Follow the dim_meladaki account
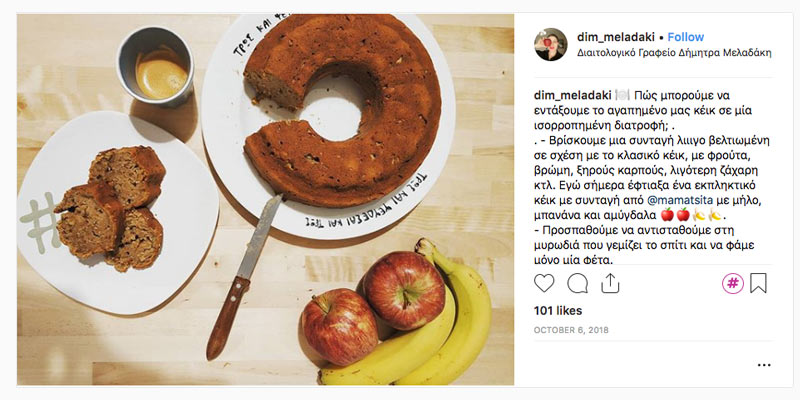The image size is (800, 400). (685, 37)
